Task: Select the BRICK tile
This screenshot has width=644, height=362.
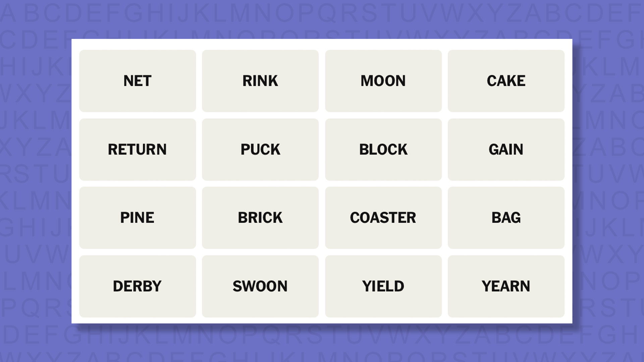Action: click(x=260, y=218)
